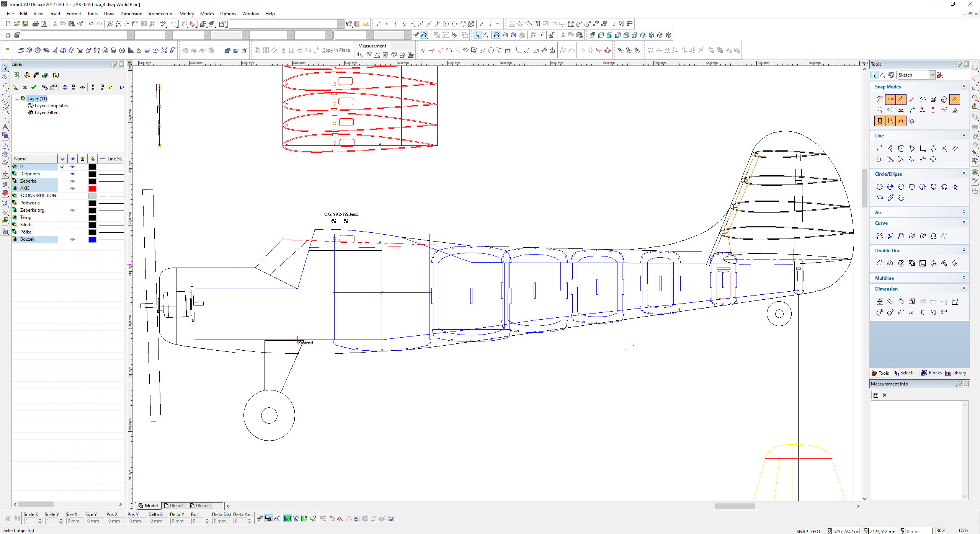Select the Rectangle tool in Line section
Image resolution: width=980 pixels, height=534 pixels.
tap(923, 149)
